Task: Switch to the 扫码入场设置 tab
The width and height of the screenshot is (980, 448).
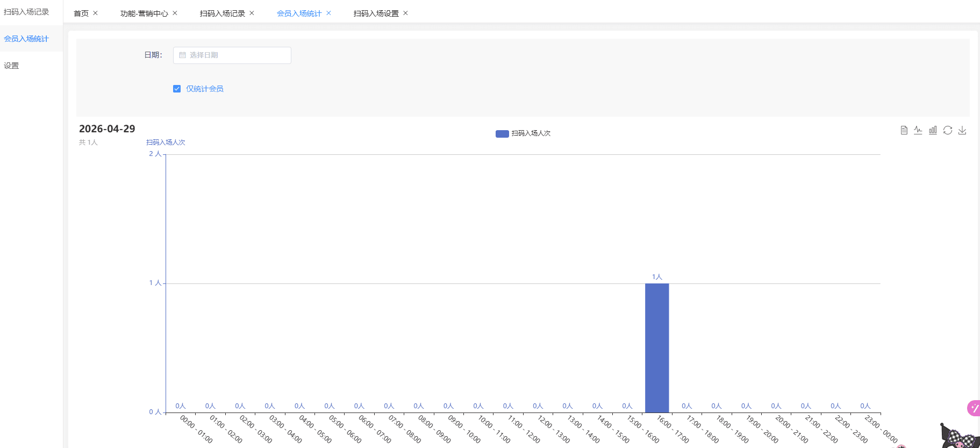Action: 376,13
